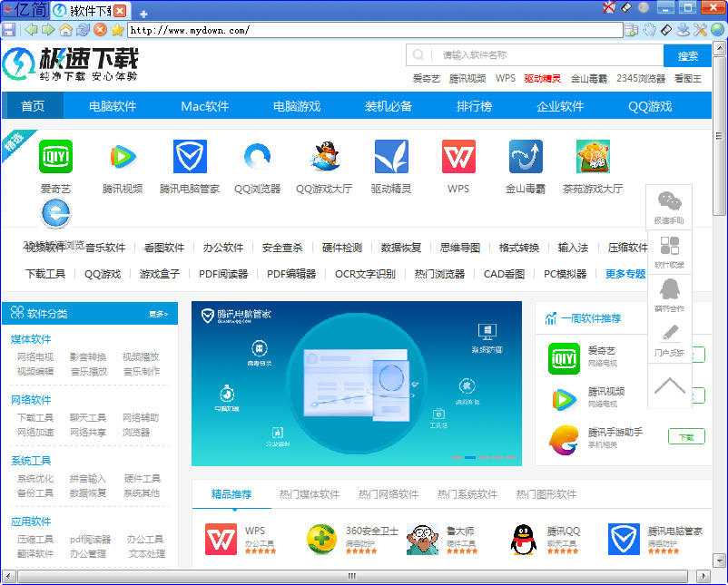
Task: Open Mac软件 in the navigation bar
Action: coord(205,106)
